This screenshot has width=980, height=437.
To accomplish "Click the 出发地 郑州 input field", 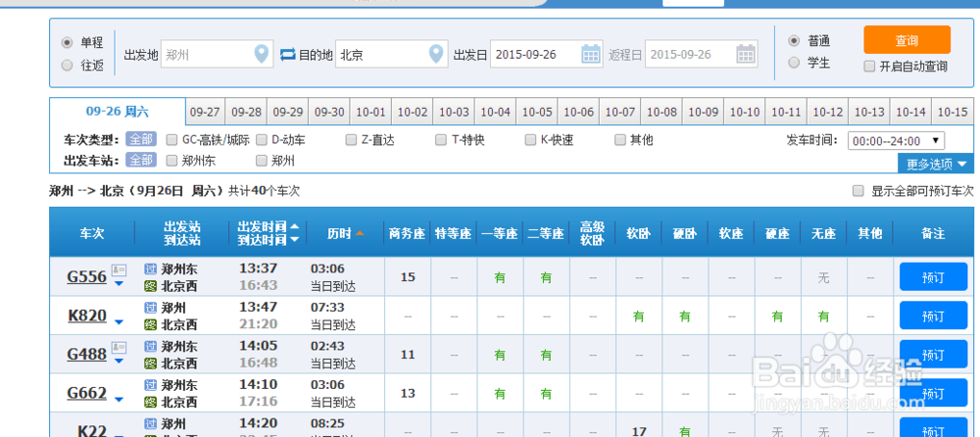I will [217, 55].
